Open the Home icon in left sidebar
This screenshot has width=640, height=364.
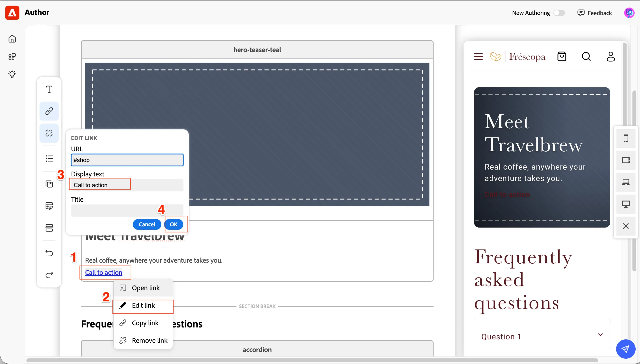12,39
